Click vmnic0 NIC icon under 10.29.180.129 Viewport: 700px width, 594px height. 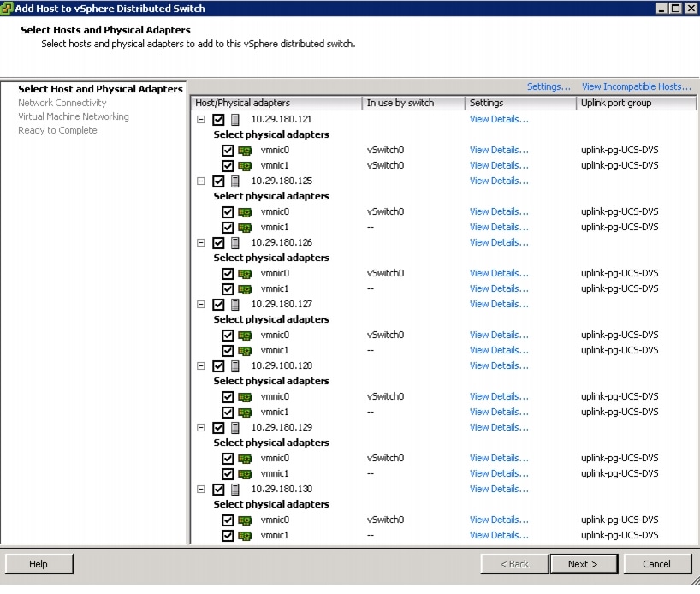245,459
